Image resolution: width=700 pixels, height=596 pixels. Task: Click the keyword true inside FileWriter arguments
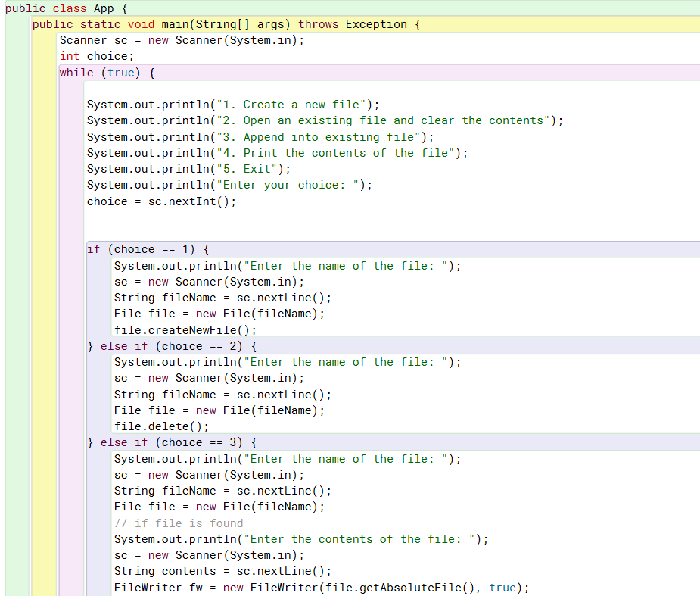502,587
